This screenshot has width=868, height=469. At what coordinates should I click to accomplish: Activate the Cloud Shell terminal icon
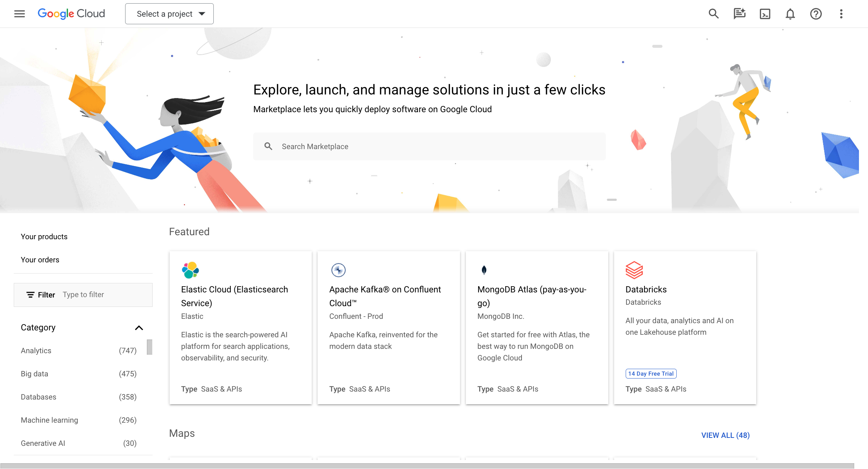point(765,14)
